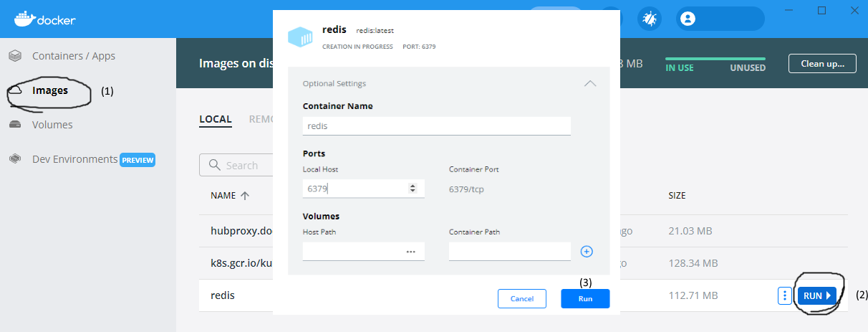Click the Dev Environments stack icon
Viewport: 868px width, 332px height.
point(14,159)
